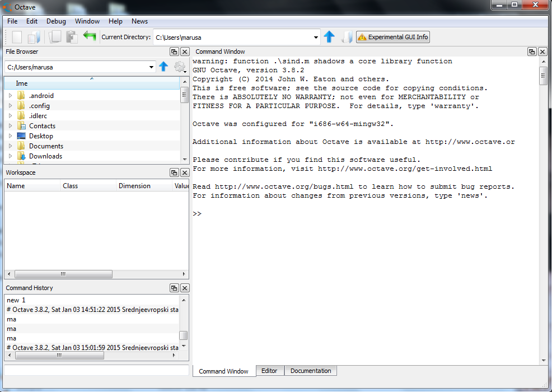The height and width of the screenshot is (392, 552).
Task: Open the Debug menu
Action: pyautogui.click(x=56, y=21)
